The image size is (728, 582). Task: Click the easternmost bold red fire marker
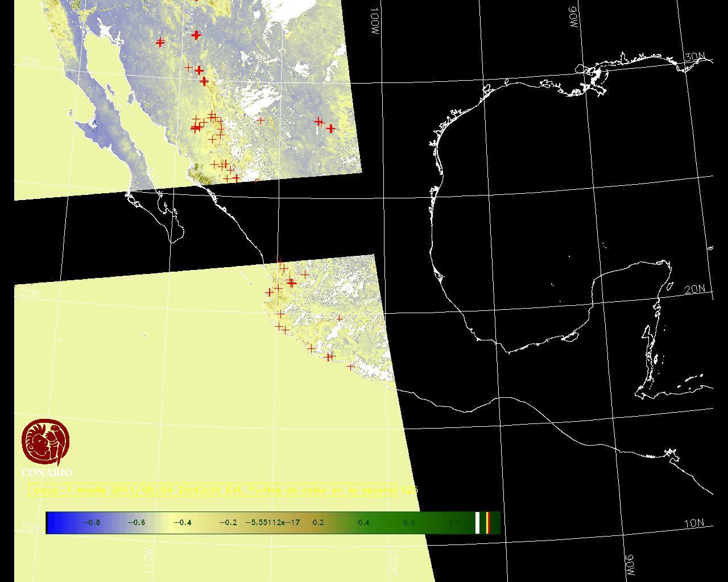(330, 128)
